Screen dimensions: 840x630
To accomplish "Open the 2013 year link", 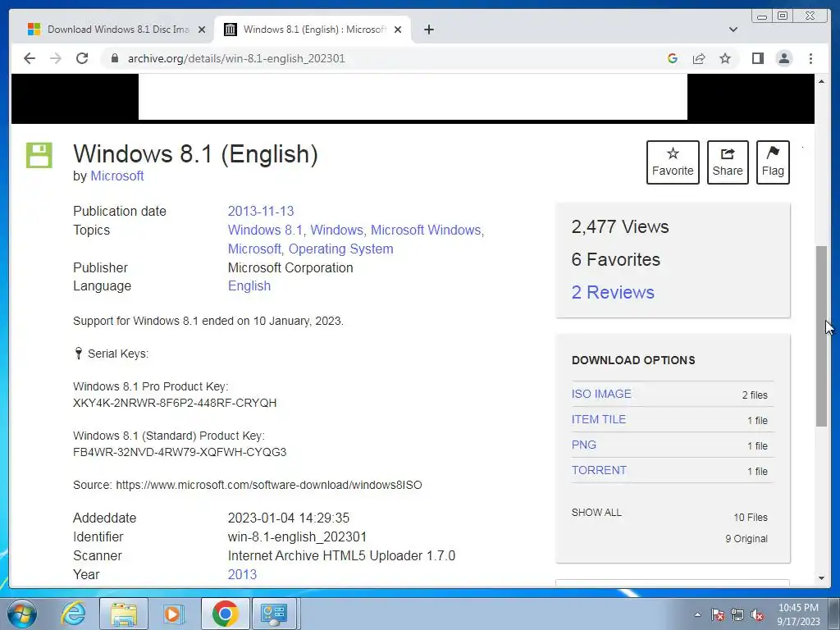I will (242, 574).
